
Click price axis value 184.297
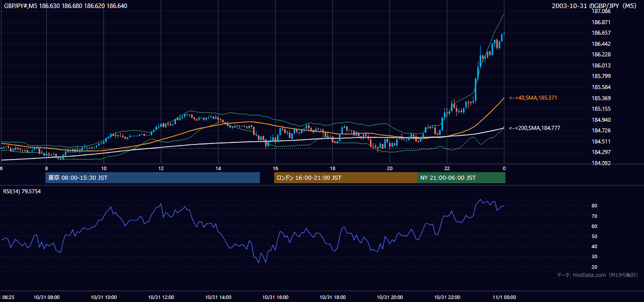pyautogui.click(x=602, y=152)
